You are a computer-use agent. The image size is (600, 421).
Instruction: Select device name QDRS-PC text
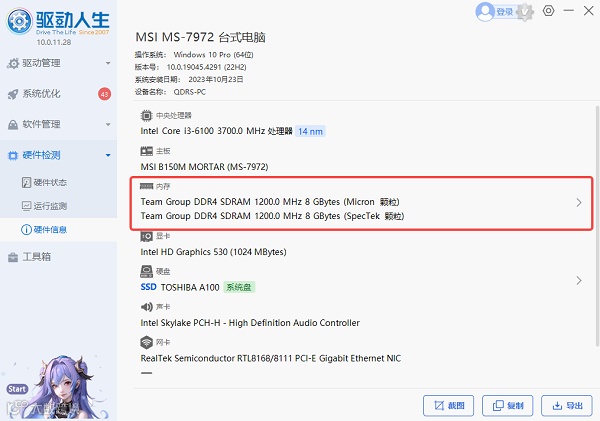point(189,92)
